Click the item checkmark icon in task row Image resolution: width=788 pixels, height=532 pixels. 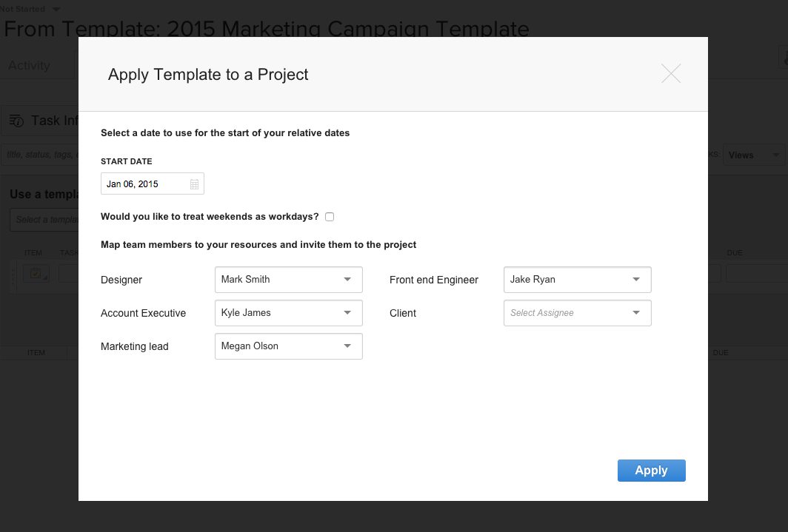pyautogui.click(x=35, y=273)
